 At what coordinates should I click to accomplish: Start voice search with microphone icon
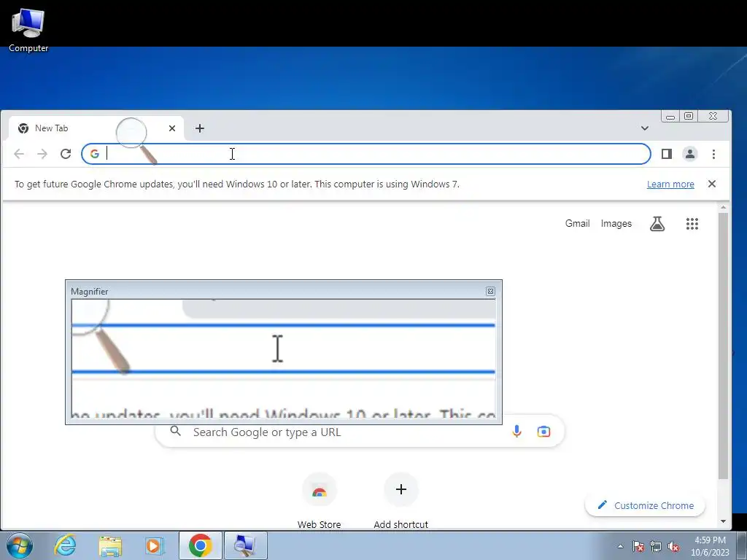516,432
